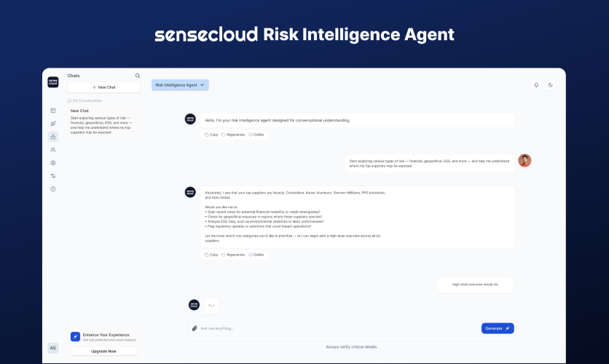Click the All Conversation label
This screenshot has width=609, height=364.
(85, 100)
